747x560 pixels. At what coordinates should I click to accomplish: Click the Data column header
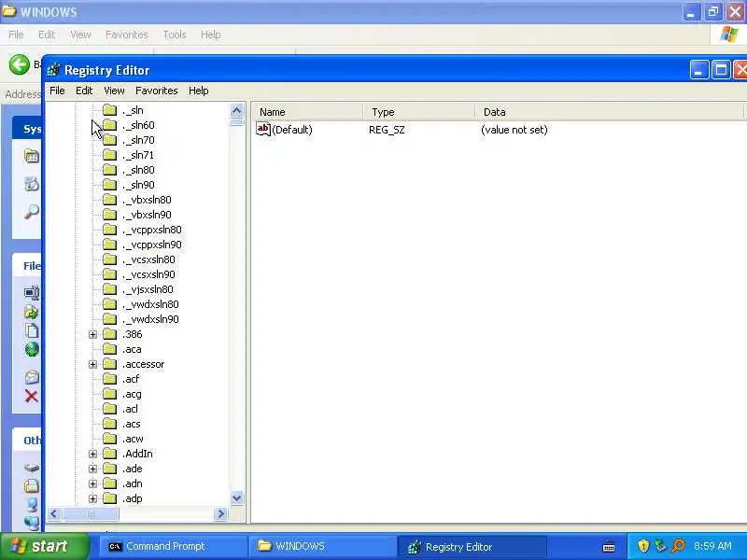(x=609, y=112)
